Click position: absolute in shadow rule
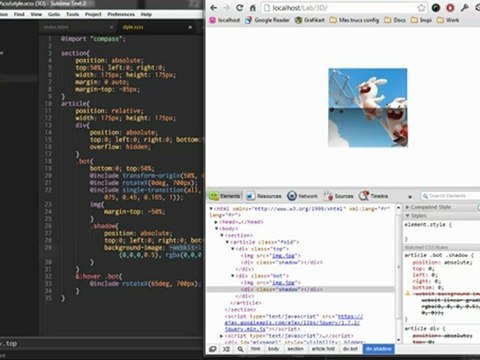The width and height of the screenshot is (480, 360). 442,262
